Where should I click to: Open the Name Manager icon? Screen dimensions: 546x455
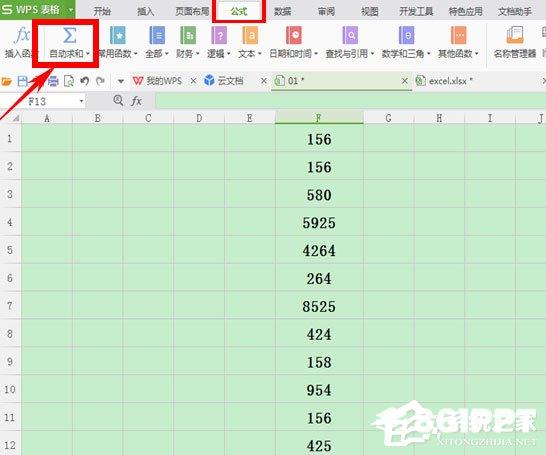click(515, 35)
